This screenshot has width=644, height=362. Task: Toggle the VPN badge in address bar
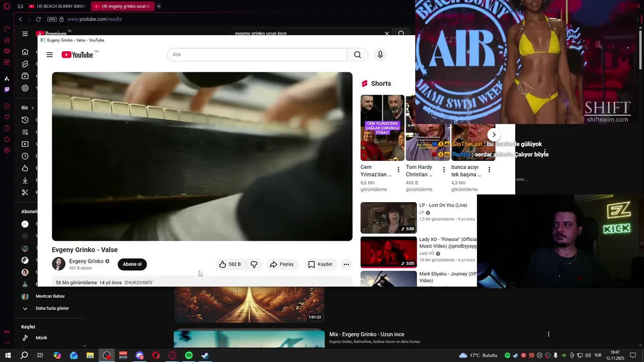tap(52, 19)
